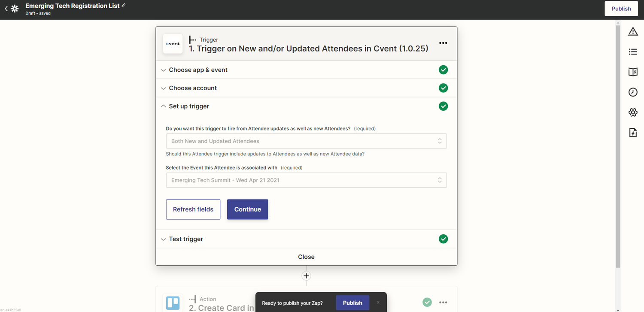Click the checkmark on the Create Card action
644x312 pixels.
[427, 302]
